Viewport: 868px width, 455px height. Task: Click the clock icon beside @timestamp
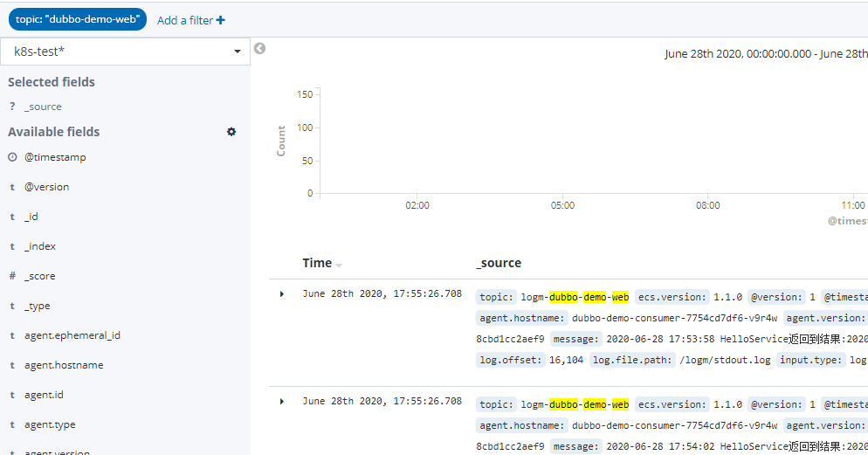pos(12,157)
